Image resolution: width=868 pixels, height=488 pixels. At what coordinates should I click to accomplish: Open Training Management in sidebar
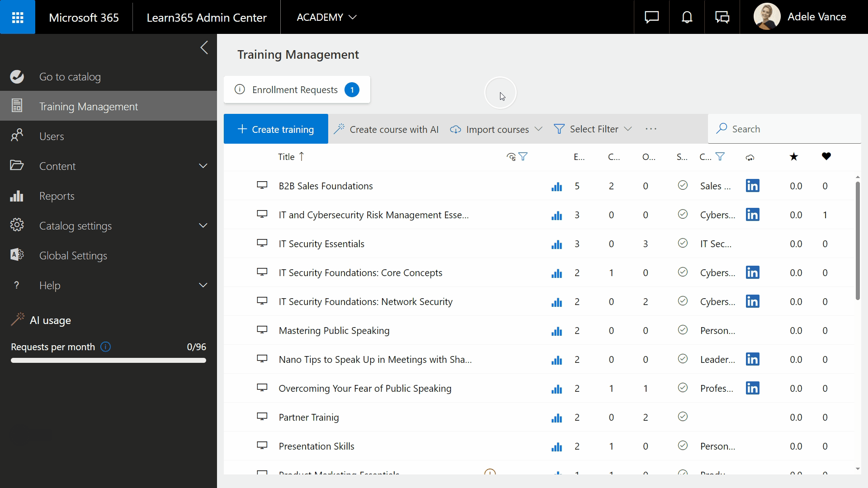(108, 106)
